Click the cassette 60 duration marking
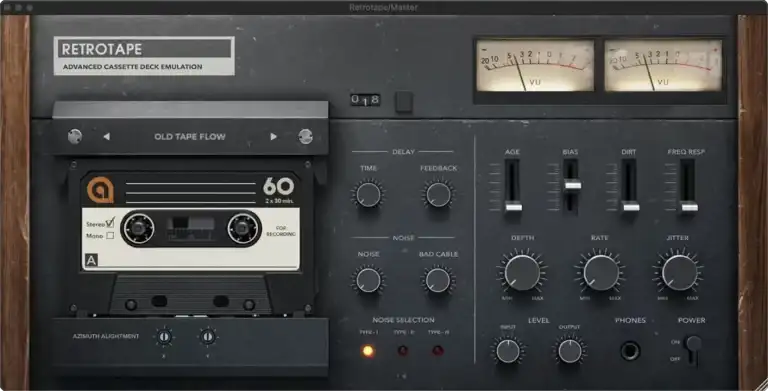Screen dimensions: 768x391 278,186
